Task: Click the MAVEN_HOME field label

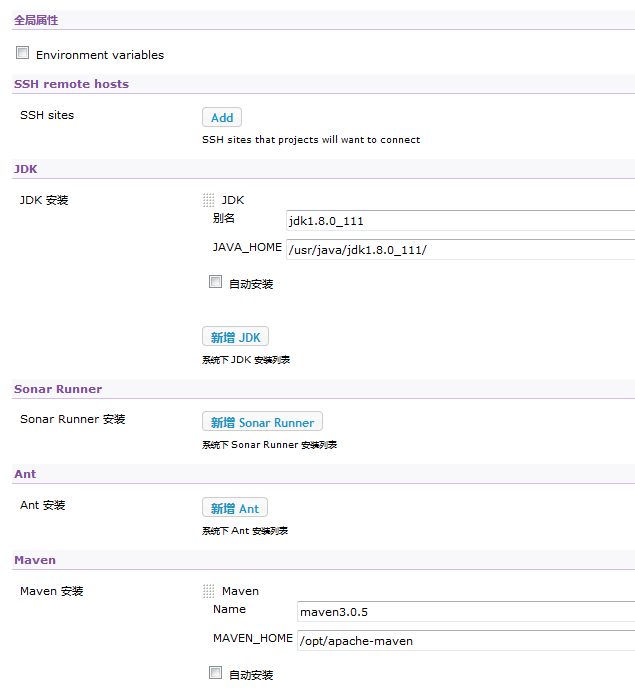Action: tap(253, 638)
